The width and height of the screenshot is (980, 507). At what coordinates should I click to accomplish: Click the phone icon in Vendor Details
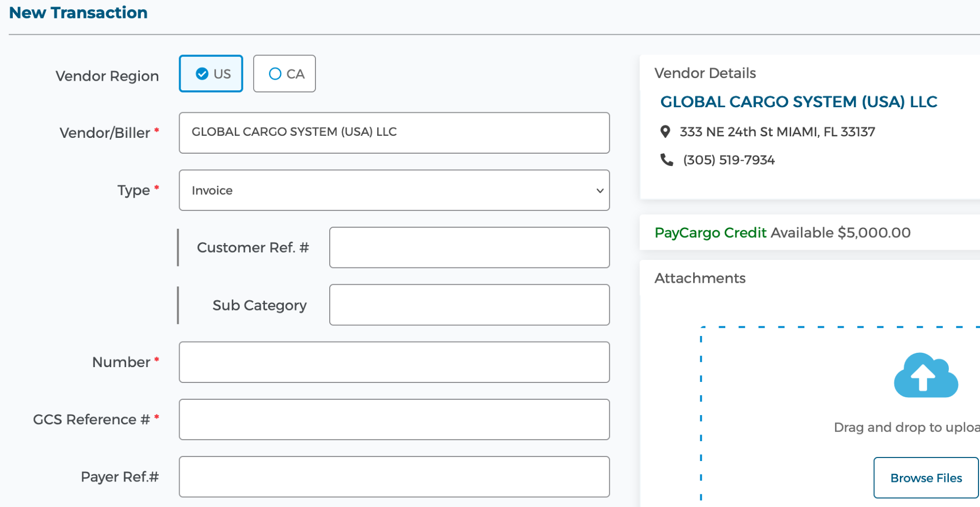coord(667,160)
